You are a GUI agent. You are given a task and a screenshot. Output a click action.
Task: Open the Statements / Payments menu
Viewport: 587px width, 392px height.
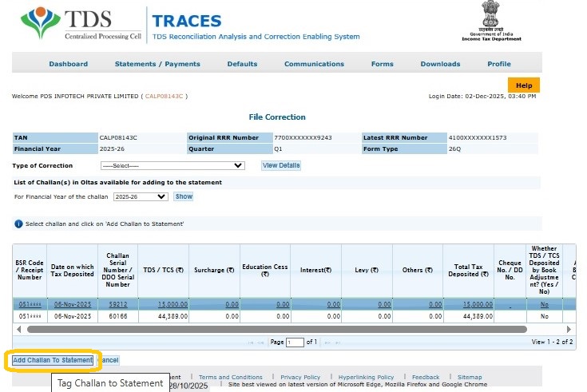coord(157,64)
